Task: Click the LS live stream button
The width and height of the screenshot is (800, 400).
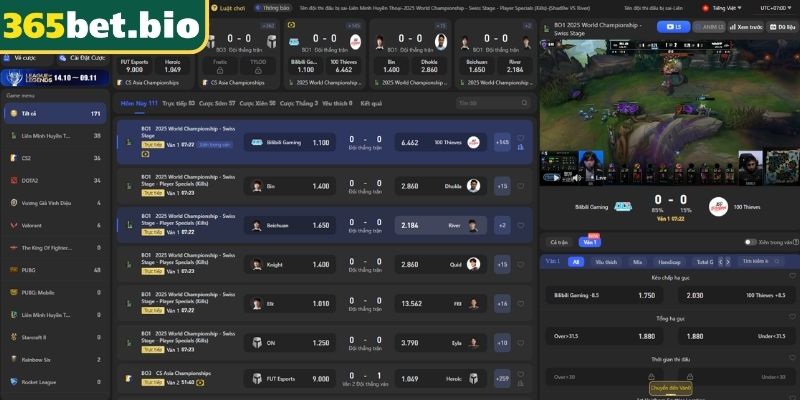Action: [x=673, y=27]
